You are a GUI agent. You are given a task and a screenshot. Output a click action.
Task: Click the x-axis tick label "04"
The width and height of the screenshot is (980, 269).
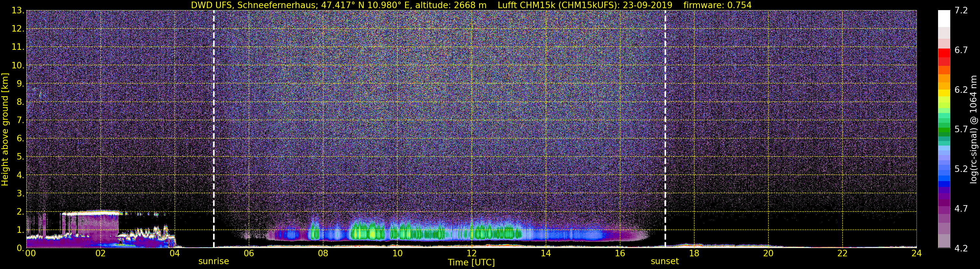tap(175, 253)
